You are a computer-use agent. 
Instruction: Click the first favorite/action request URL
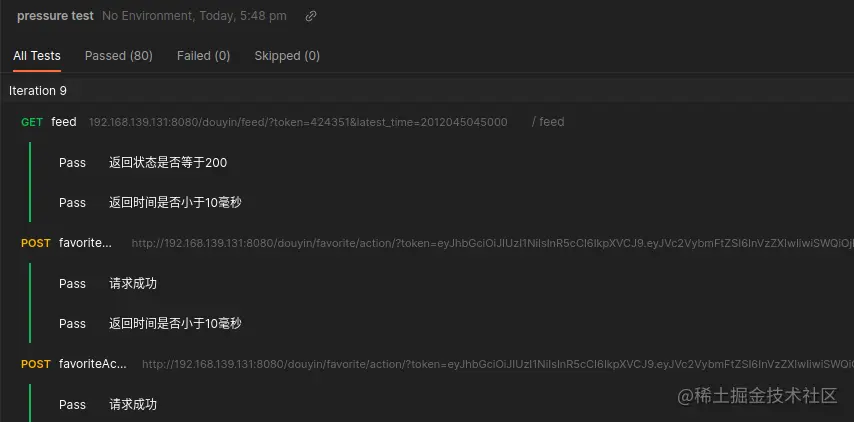click(x=492, y=243)
